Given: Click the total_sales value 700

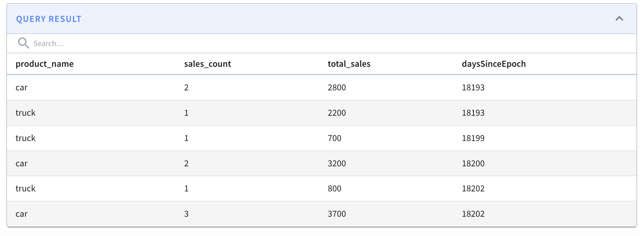Looking at the screenshot, I should 334,138.
